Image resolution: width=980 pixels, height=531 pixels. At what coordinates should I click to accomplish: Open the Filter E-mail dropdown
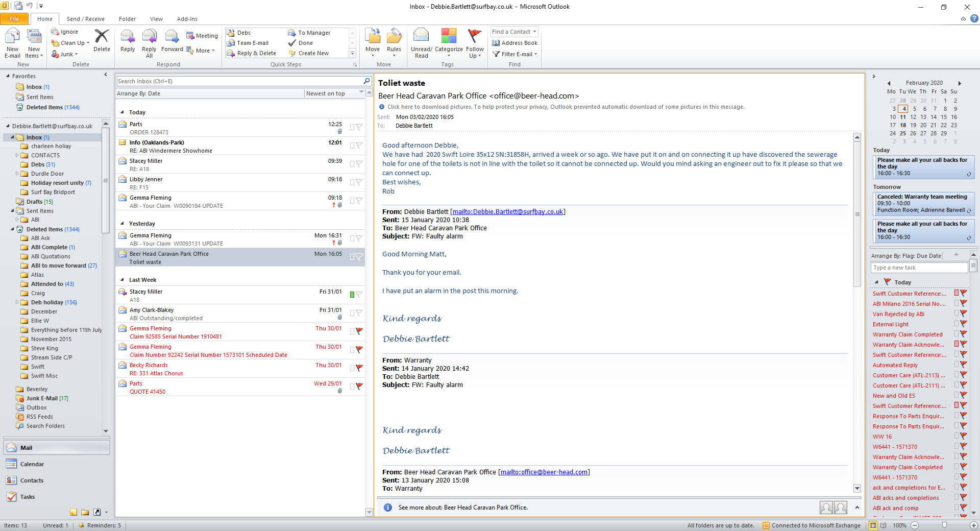pos(515,54)
